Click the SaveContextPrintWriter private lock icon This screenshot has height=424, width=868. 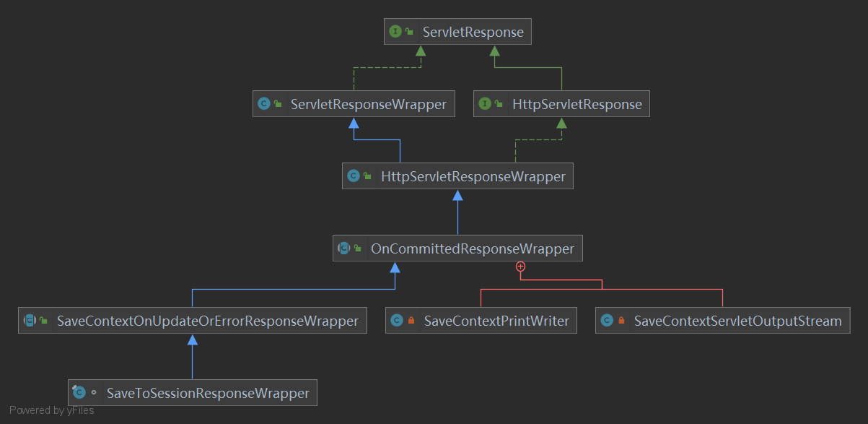tap(411, 321)
